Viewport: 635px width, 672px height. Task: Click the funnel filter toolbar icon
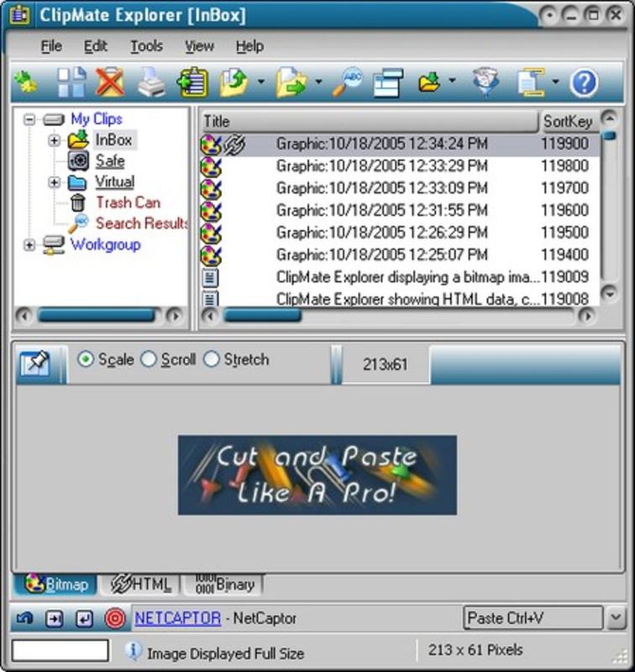[x=485, y=81]
